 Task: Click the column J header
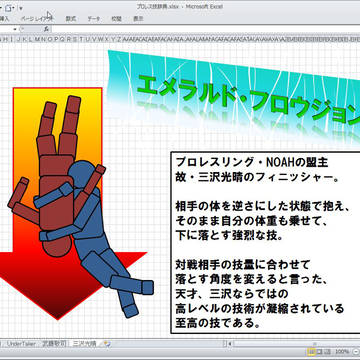click(x=18, y=39)
